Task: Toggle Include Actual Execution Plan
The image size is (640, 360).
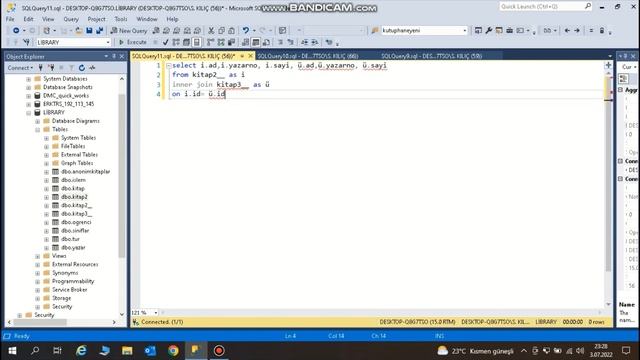Action: point(211,42)
